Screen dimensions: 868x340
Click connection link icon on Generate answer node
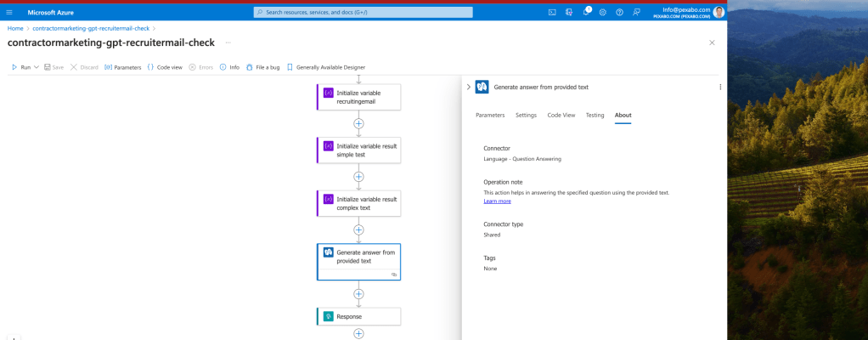tap(394, 274)
